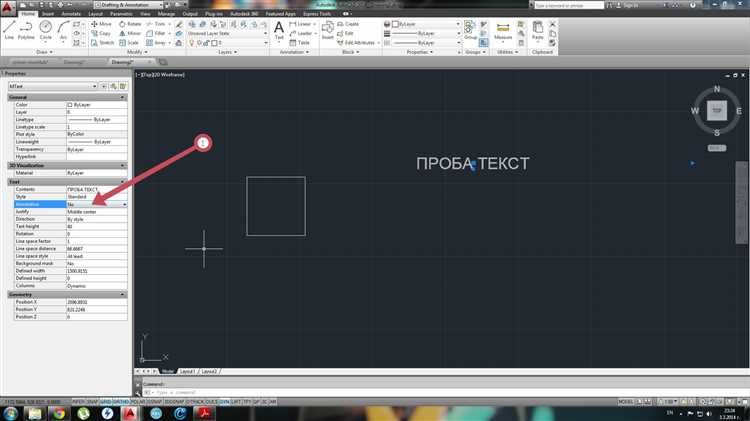The width and height of the screenshot is (750, 421).
Task: Collapse the Geometry properties section
Action: tap(122, 295)
